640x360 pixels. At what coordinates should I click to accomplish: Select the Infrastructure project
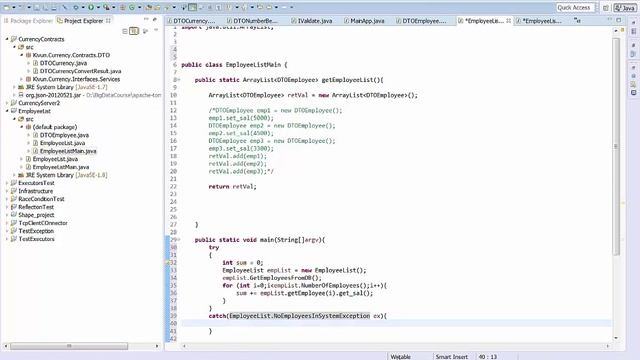[x=36, y=191]
